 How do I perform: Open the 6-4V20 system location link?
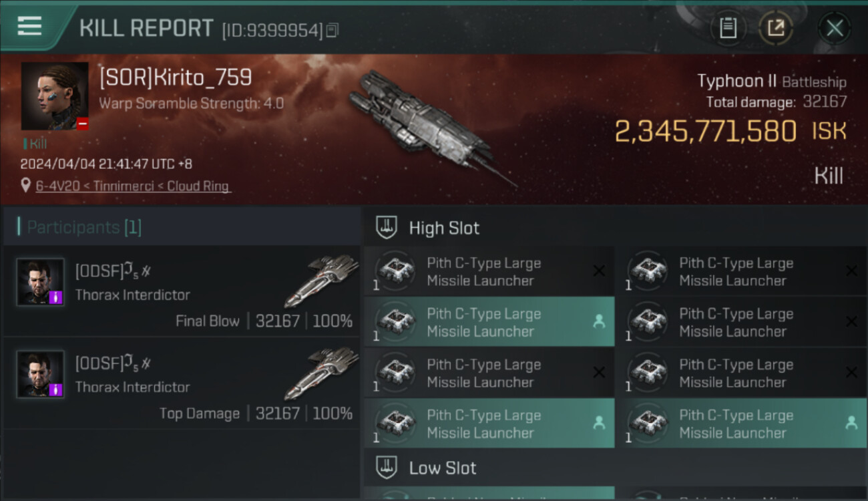pos(132,186)
